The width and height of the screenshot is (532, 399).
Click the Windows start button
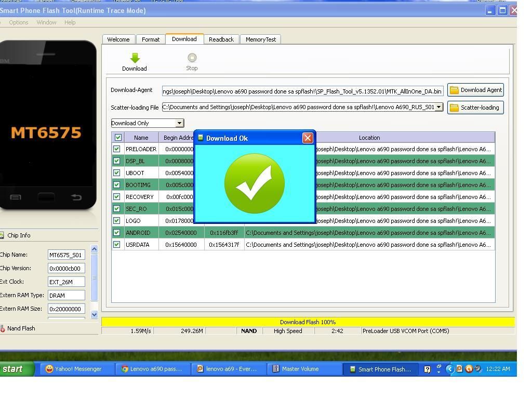(16, 369)
